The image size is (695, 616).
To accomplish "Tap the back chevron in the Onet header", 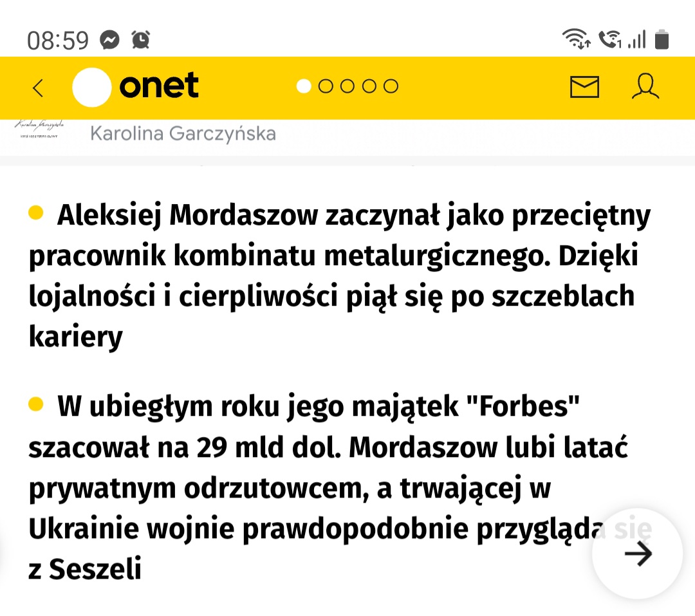I will point(38,88).
